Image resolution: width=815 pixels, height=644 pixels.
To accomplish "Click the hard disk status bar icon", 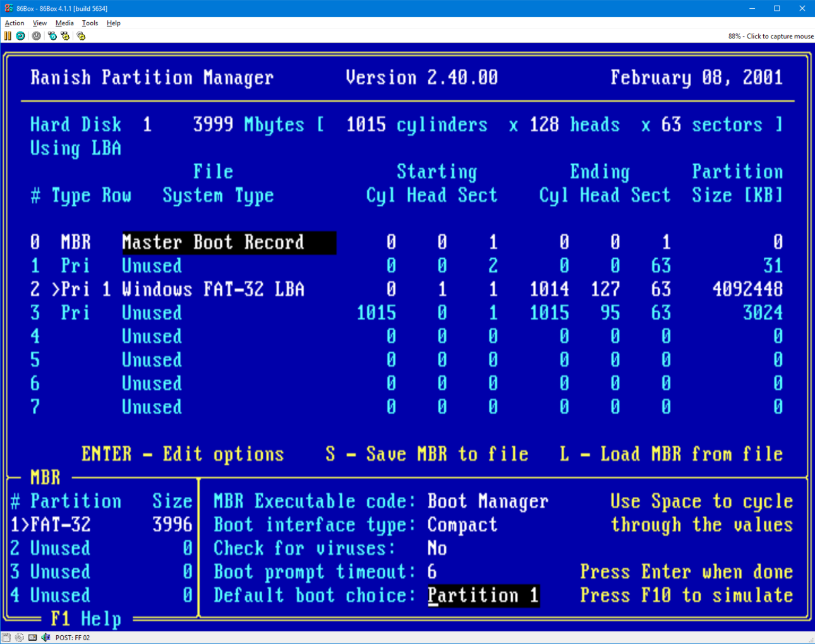I will [32, 638].
